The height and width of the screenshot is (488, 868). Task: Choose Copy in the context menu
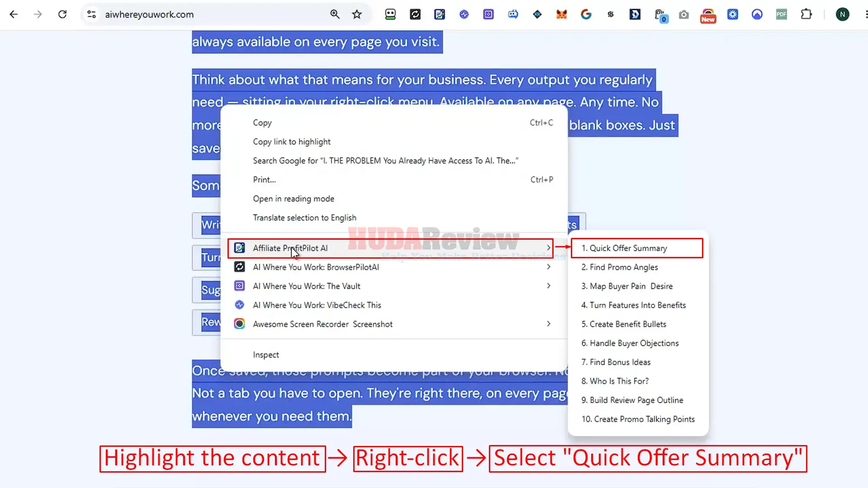[x=394, y=123]
